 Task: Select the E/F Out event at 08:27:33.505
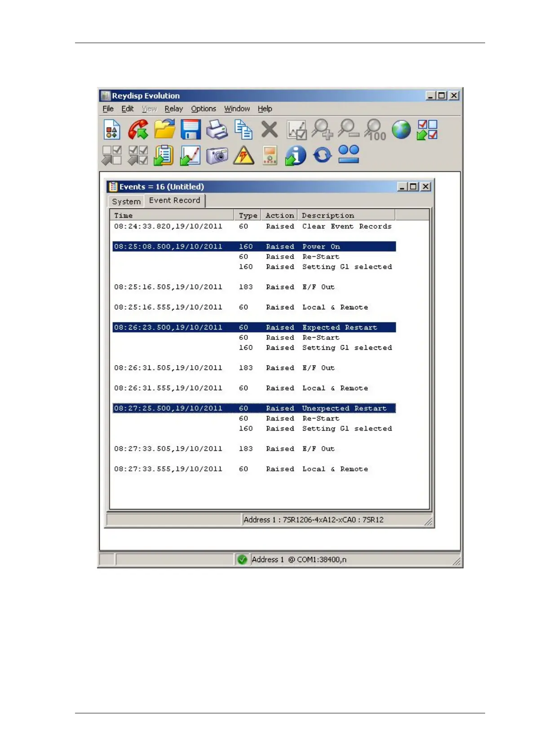click(x=254, y=448)
